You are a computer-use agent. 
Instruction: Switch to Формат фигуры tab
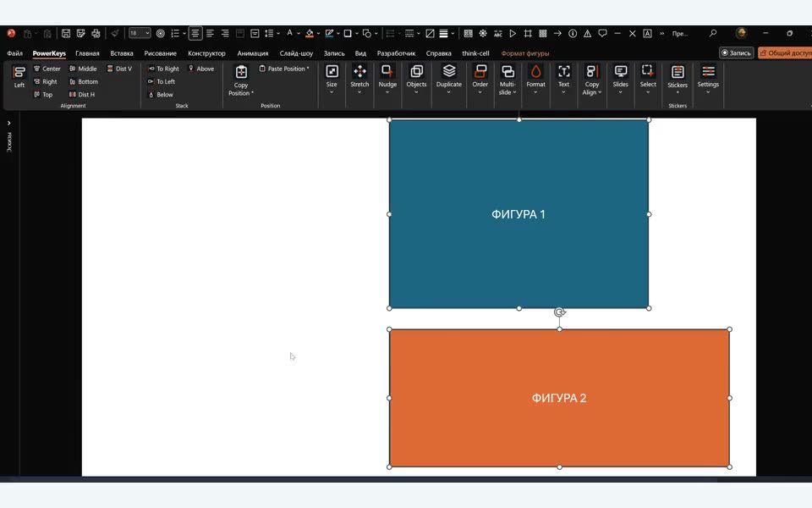pos(525,53)
